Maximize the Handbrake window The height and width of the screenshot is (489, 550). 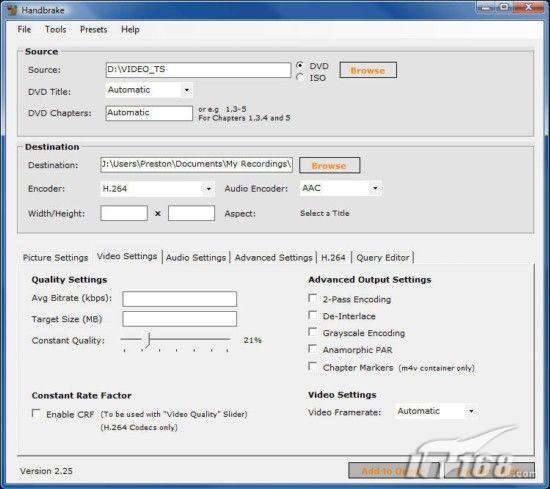505,7
